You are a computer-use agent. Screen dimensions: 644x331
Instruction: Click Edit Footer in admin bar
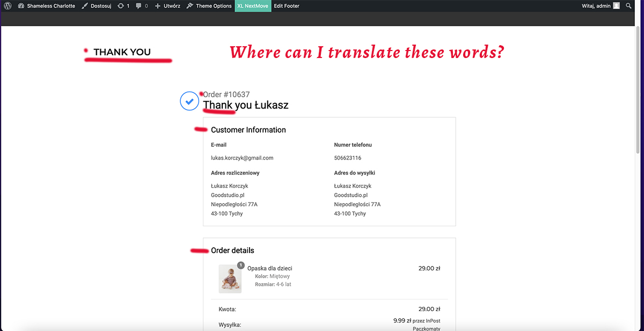point(287,6)
